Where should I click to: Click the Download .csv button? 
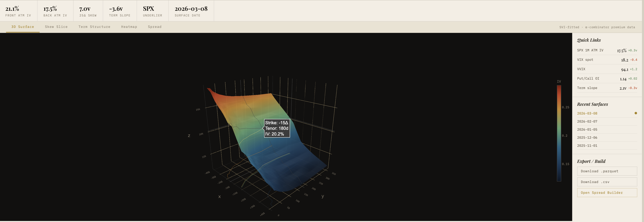point(607,182)
